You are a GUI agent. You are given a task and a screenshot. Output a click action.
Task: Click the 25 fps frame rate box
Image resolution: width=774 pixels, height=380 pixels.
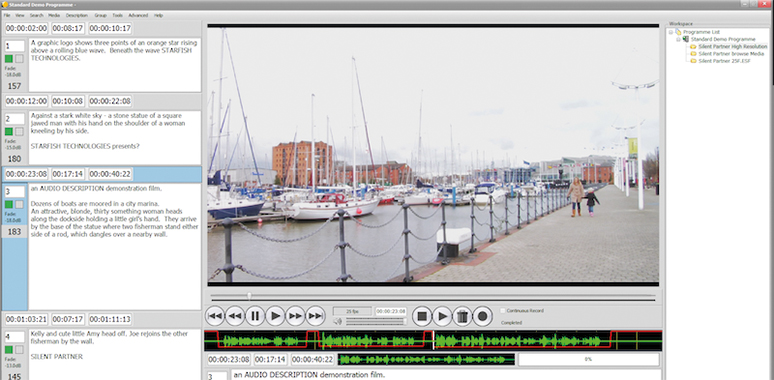click(x=352, y=311)
